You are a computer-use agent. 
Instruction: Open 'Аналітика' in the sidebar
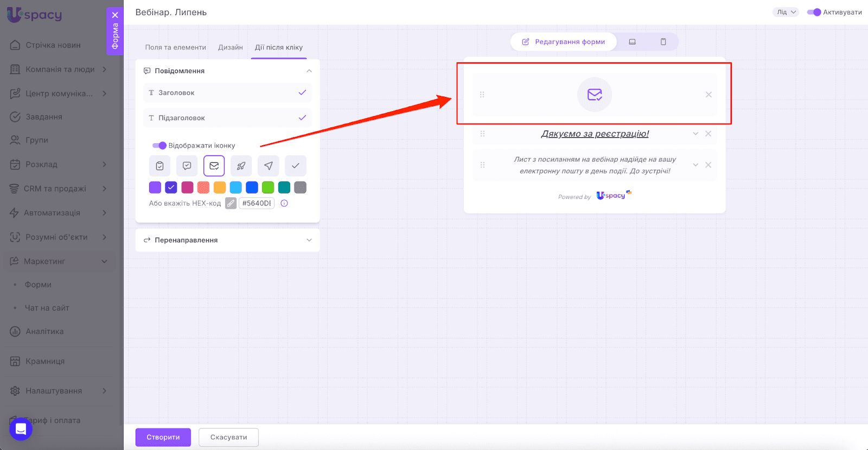[x=44, y=331]
